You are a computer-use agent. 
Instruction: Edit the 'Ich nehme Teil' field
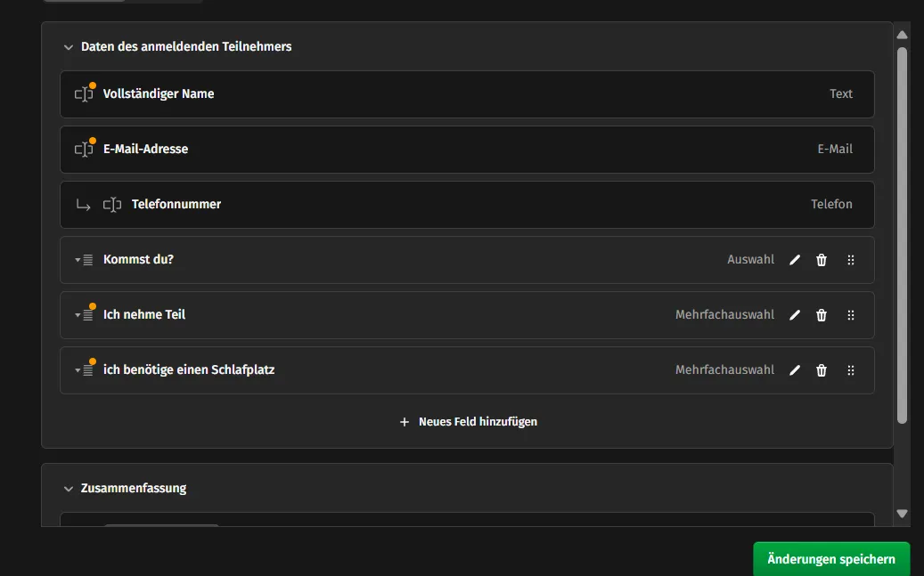point(795,315)
